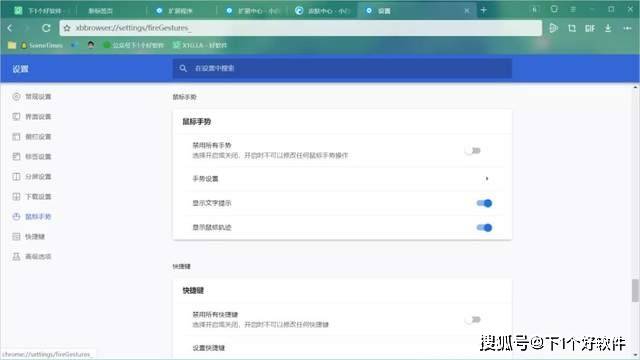The width and height of the screenshot is (640, 360).
Task: Click the skin icon in title bar
Action: 554,9
